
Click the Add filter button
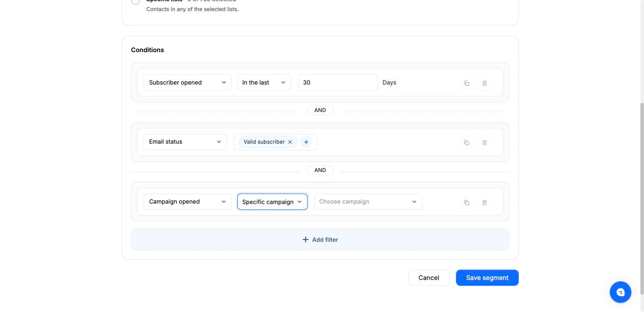tap(320, 240)
